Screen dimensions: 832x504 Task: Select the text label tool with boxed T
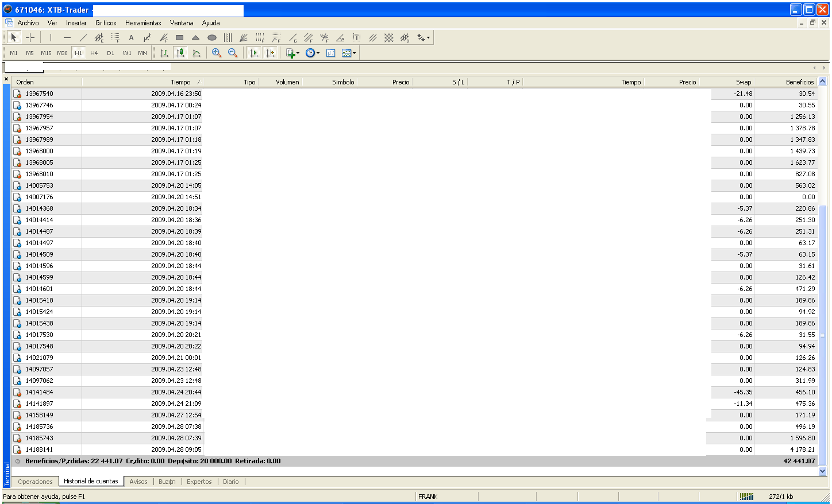coord(356,38)
